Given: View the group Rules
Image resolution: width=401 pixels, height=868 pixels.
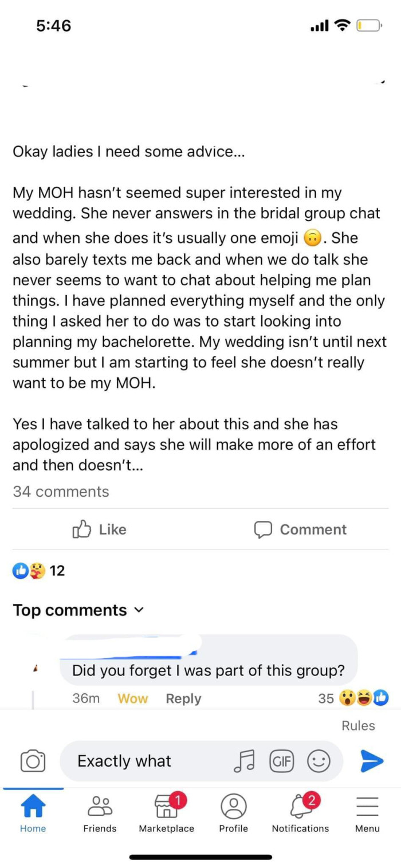Looking at the screenshot, I should click(357, 725).
